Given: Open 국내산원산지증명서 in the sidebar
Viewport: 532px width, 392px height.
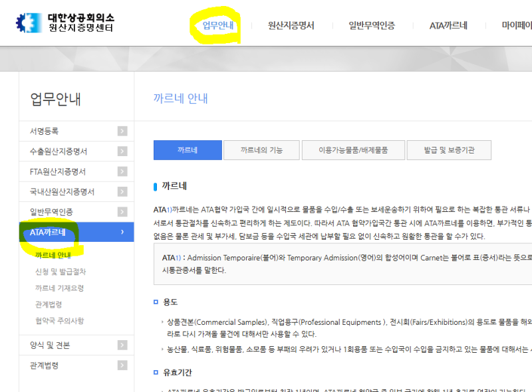Looking at the screenshot, I should (76, 191).
